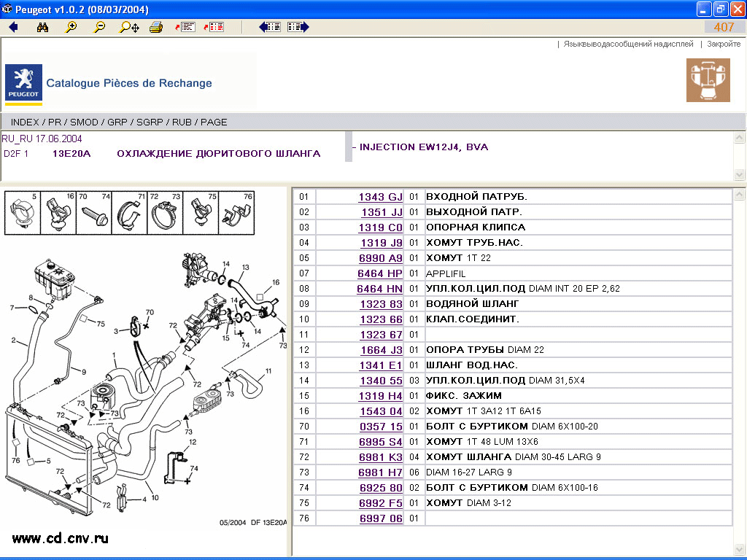The image size is (747, 560).
Task: Open part number 1340 55 link
Action: 381,381
